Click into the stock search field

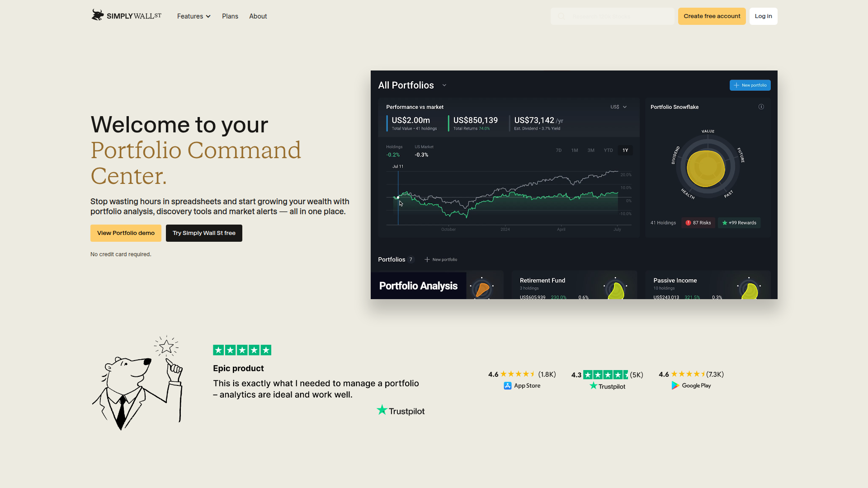coord(612,16)
